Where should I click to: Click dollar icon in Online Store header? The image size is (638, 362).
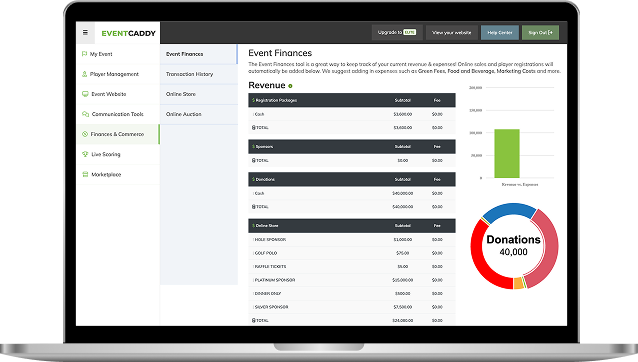(253, 225)
